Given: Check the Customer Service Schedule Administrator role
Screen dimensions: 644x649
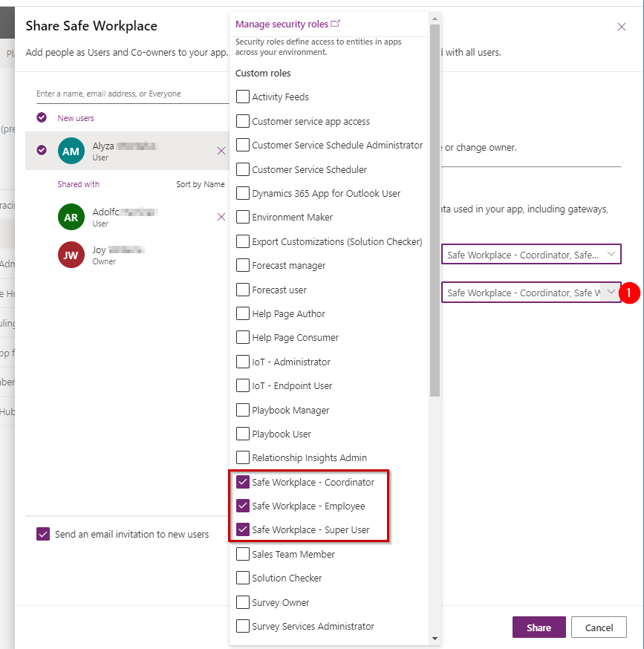Looking at the screenshot, I should click(x=243, y=145).
